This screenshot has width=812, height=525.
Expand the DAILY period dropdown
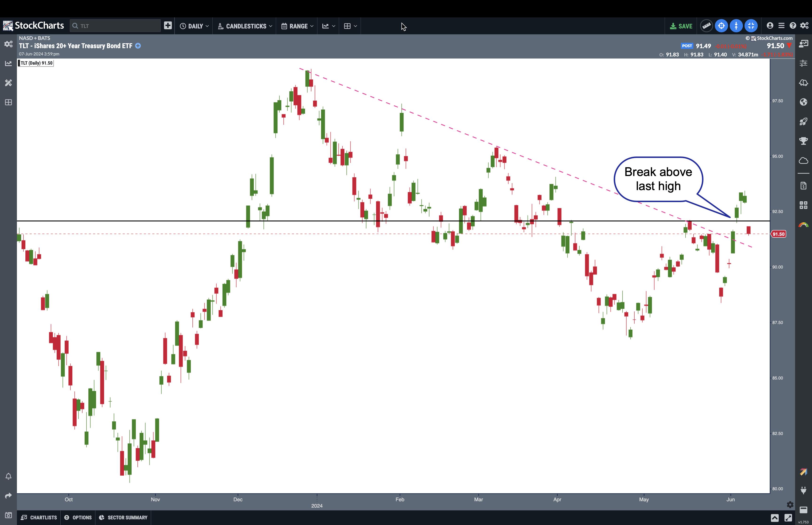pyautogui.click(x=194, y=26)
